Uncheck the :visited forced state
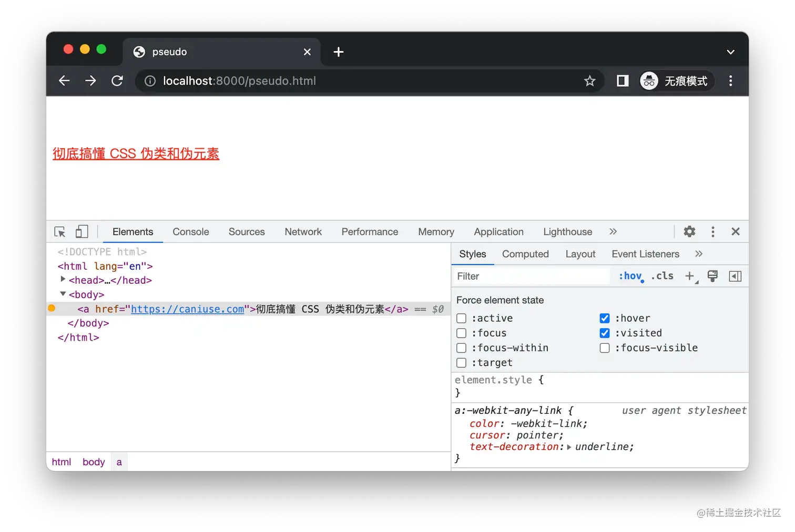The height and width of the screenshot is (532, 795). [x=605, y=333]
